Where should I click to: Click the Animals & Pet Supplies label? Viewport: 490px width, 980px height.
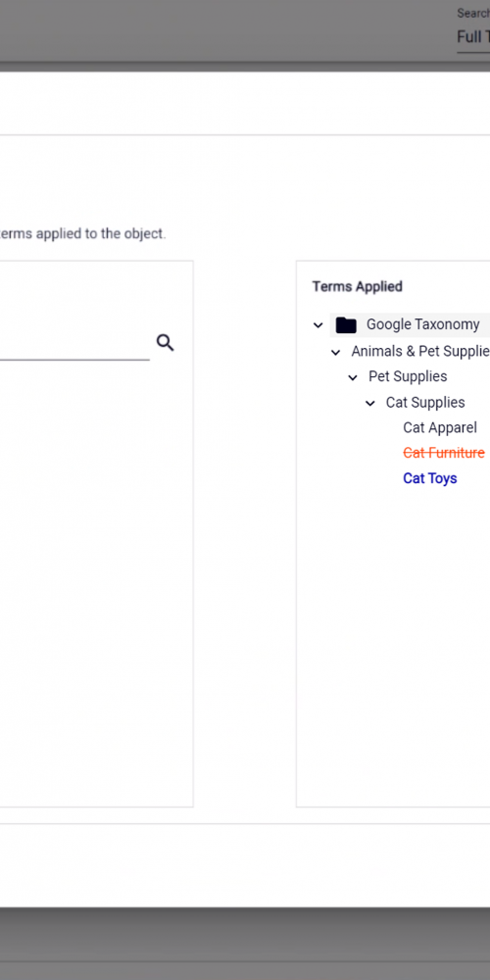(420, 351)
